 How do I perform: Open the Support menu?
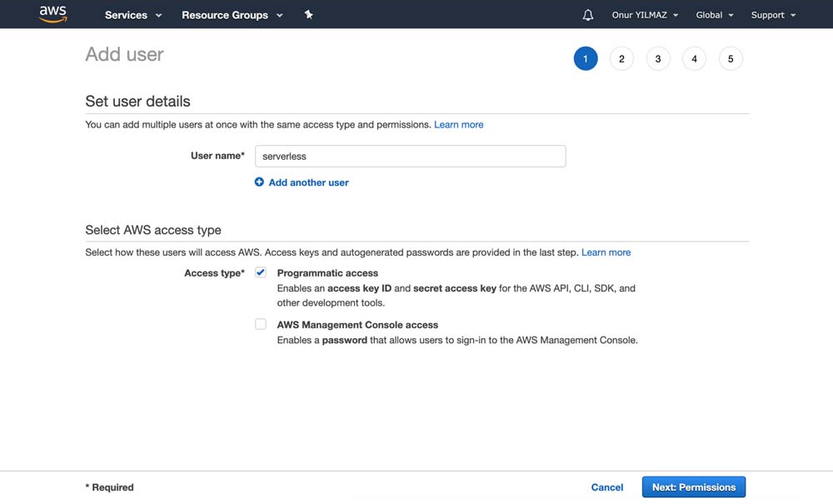point(773,15)
